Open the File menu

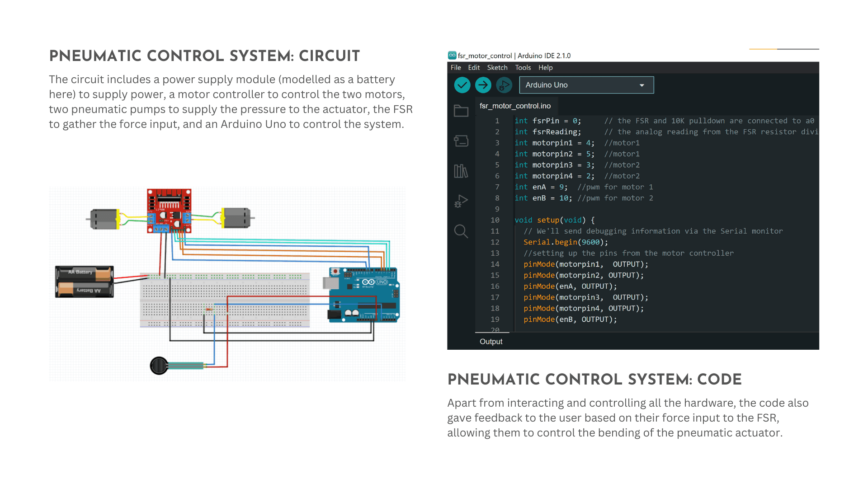pyautogui.click(x=456, y=67)
